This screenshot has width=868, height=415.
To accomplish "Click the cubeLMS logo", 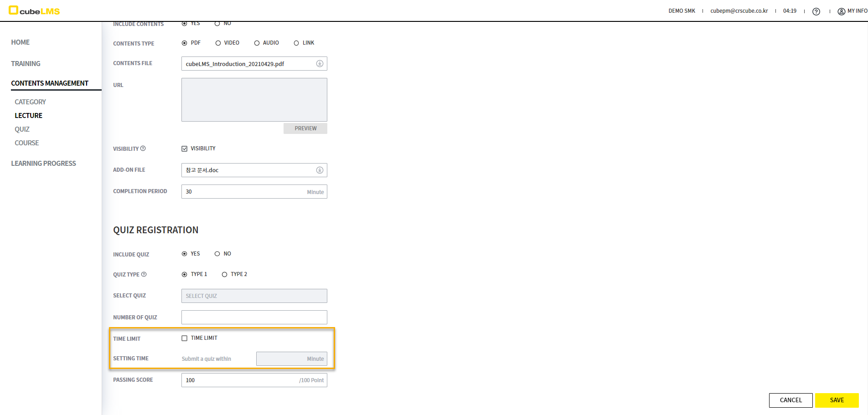I will [34, 10].
